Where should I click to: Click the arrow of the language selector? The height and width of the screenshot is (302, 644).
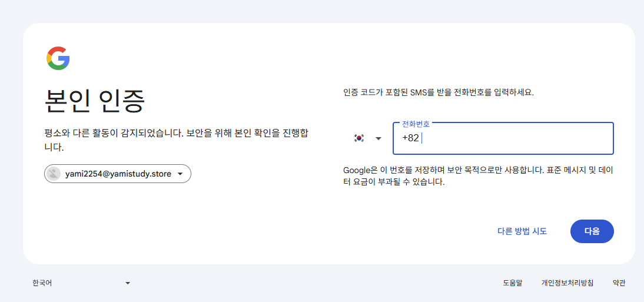tap(128, 283)
